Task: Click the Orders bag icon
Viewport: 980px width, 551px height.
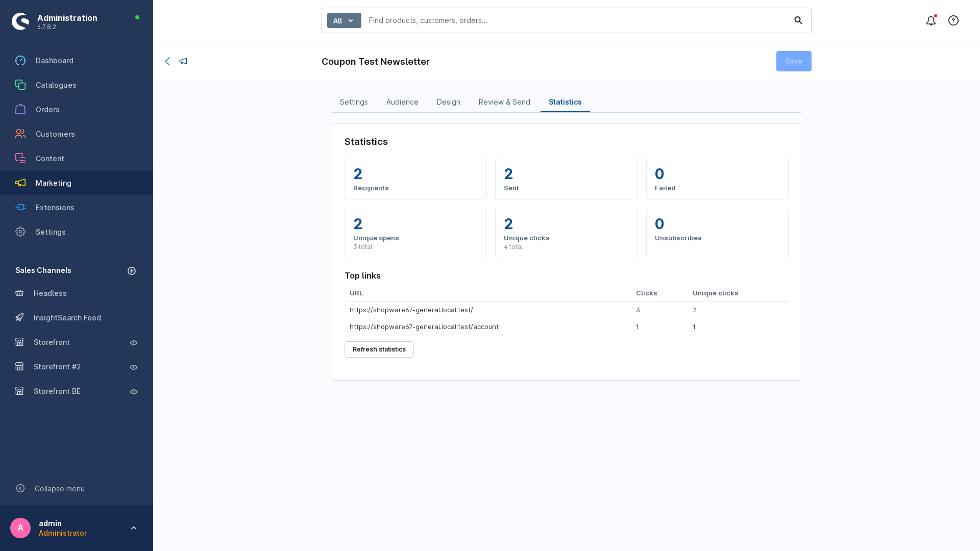Action: click(20, 110)
